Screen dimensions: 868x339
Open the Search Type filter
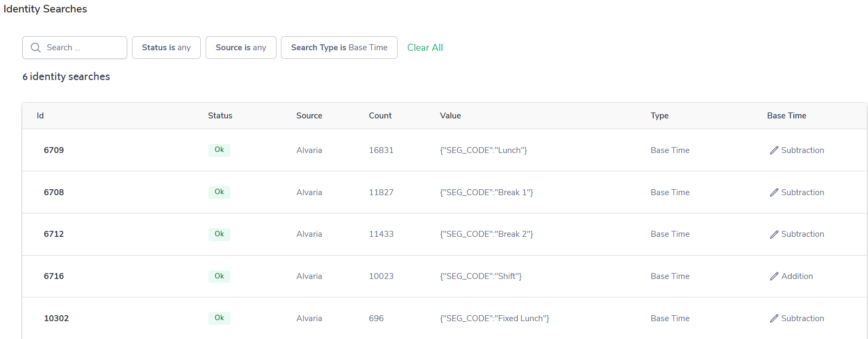(339, 48)
